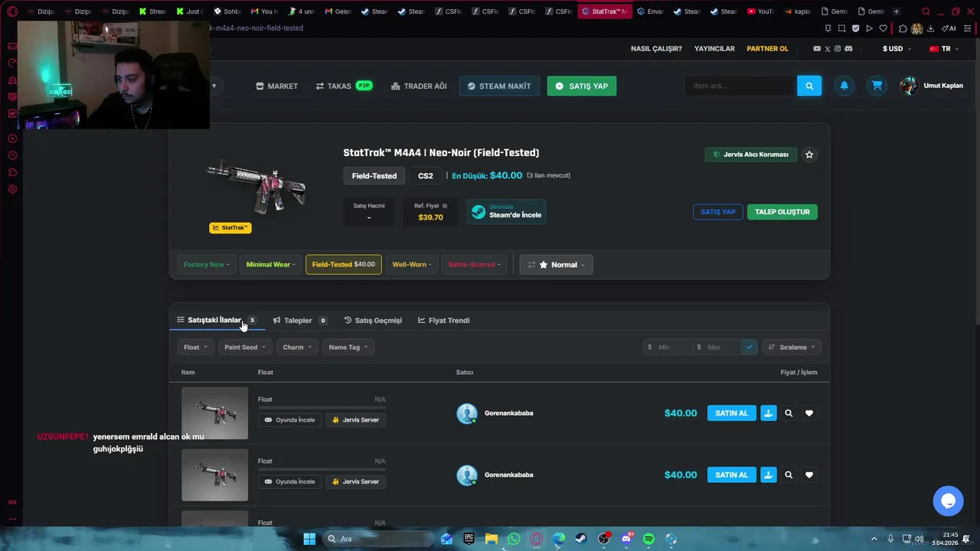
Task: Click the TALEP OLUŞTUR button
Action: [x=782, y=212]
